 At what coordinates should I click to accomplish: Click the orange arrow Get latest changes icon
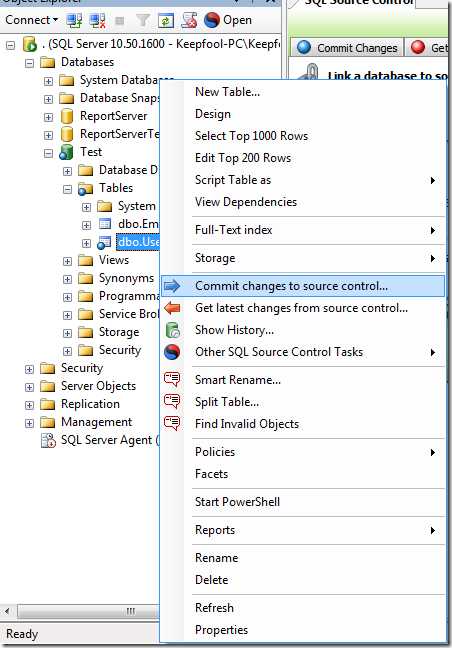(172, 308)
